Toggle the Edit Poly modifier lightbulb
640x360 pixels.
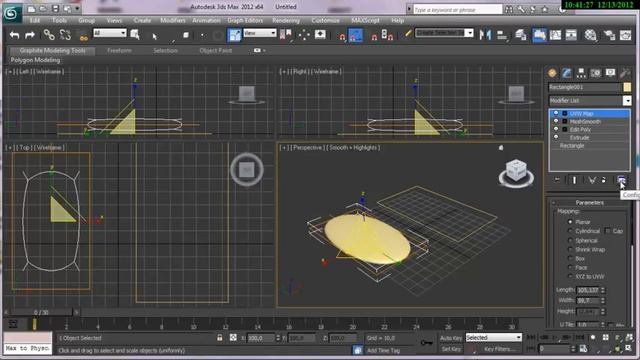point(556,129)
